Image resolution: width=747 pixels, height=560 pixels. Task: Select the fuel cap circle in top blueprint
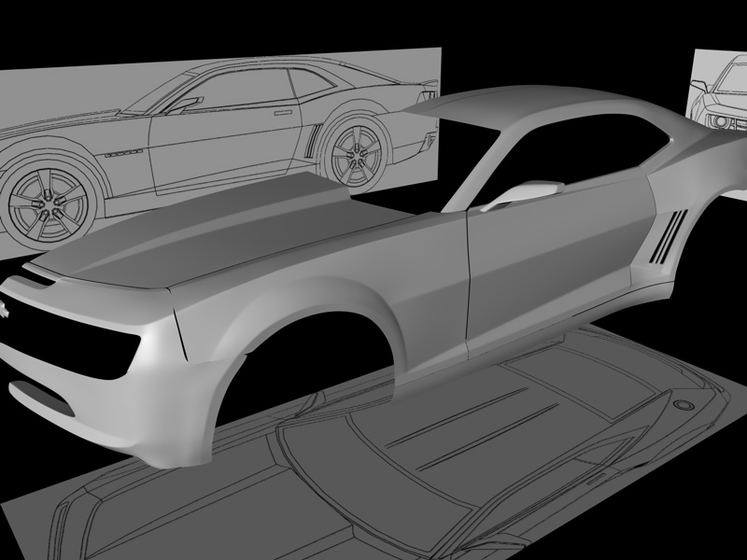(684, 405)
